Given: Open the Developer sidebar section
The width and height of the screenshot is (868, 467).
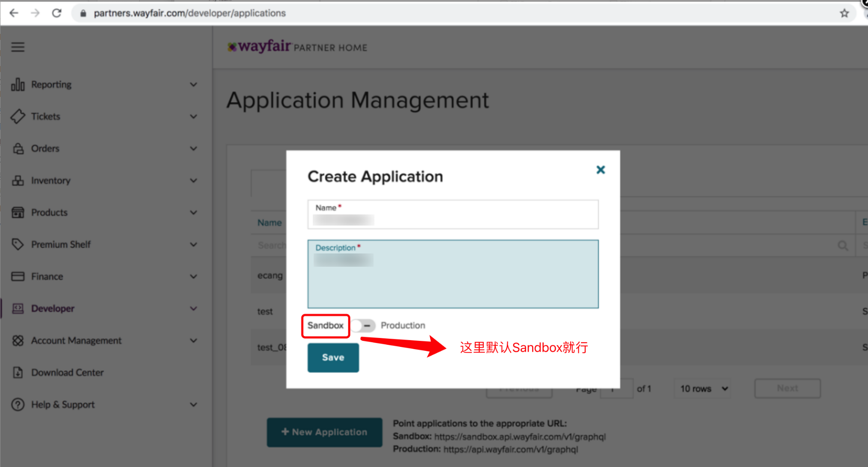Looking at the screenshot, I should pos(53,308).
